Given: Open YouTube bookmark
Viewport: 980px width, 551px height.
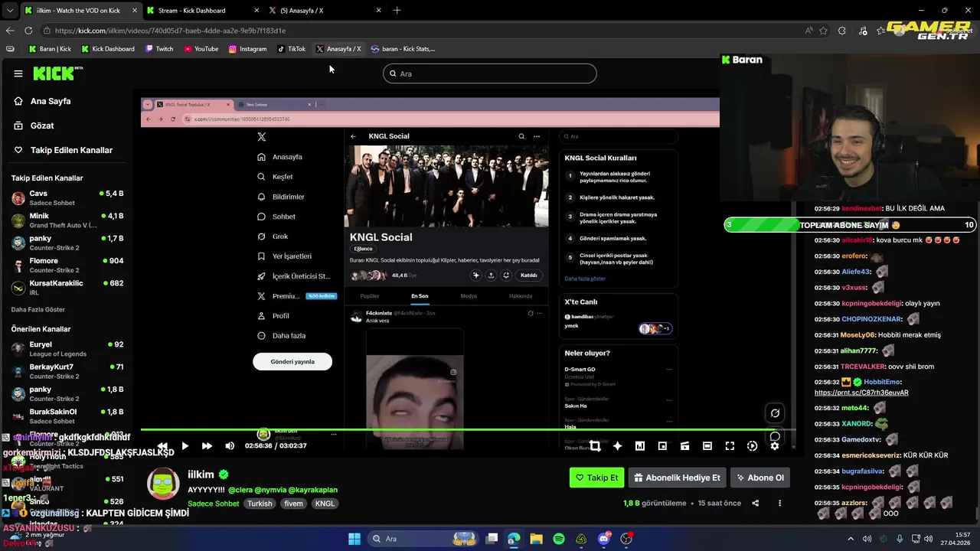Looking at the screenshot, I should [201, 49].
